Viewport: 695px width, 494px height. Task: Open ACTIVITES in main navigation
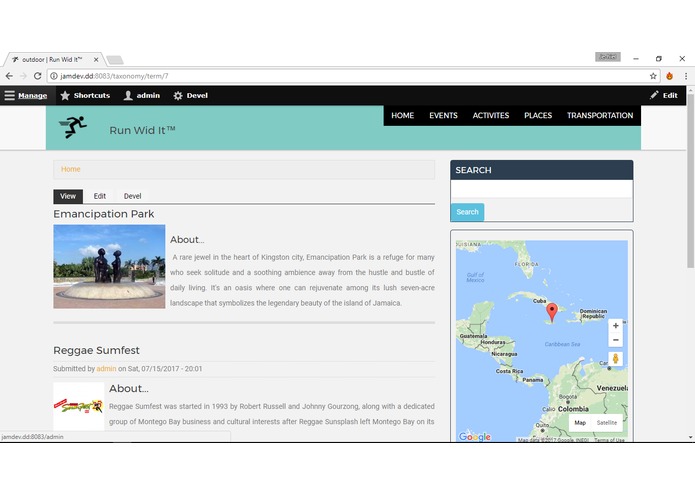point(491,116)
